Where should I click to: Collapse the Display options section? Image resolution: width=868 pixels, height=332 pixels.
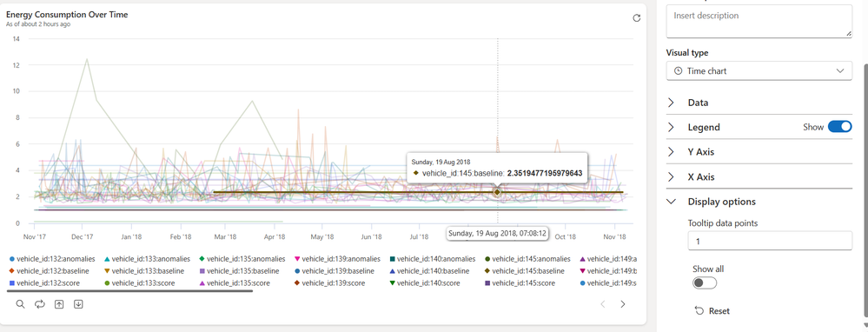pos(759,202)
